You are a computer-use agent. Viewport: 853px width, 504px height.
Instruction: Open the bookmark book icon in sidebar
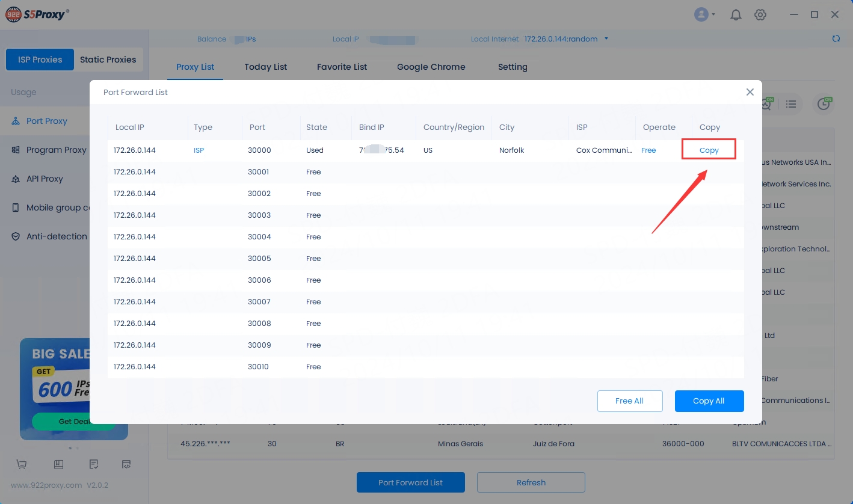click(58, 464)
